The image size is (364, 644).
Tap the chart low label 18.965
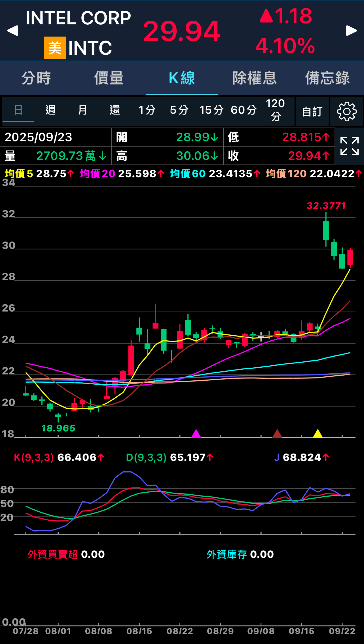tap(58, 428)
